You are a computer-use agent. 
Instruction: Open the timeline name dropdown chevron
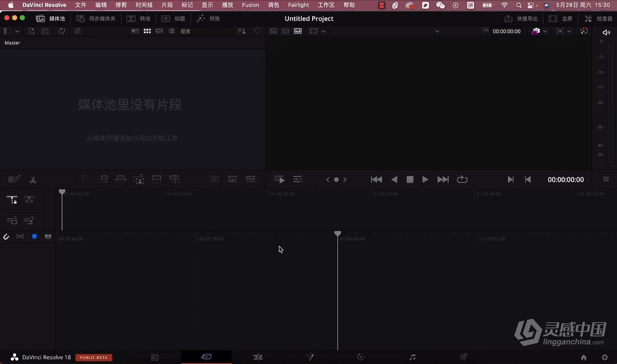point(437,31)
